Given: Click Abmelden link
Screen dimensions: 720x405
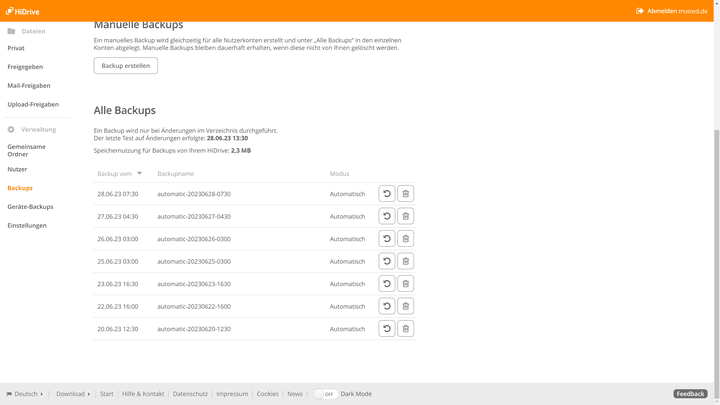Looking at the screenshot, I should [662, 11].
